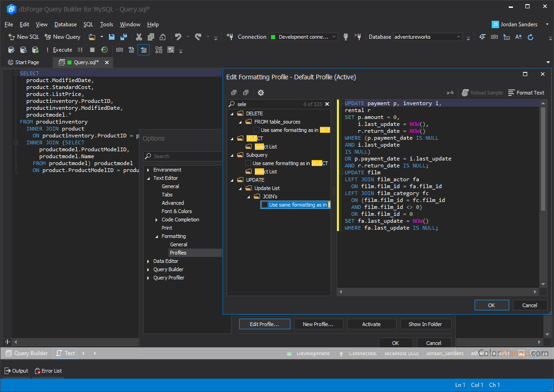Collapse the SELECT tree node in profile

232,138
